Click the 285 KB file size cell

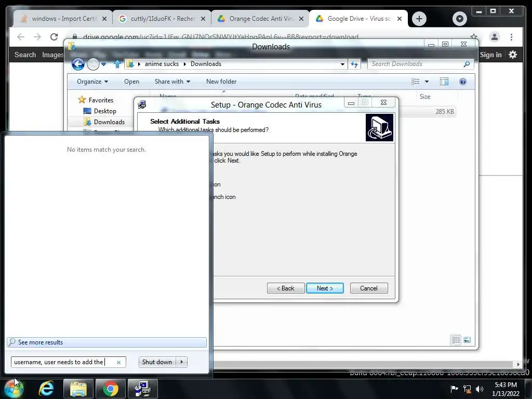pos(445,111)
